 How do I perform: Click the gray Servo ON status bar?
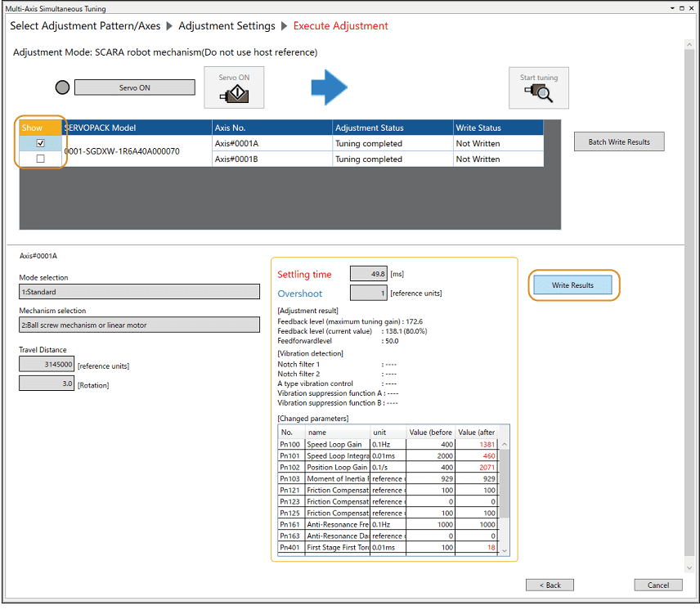pos(134,87)
